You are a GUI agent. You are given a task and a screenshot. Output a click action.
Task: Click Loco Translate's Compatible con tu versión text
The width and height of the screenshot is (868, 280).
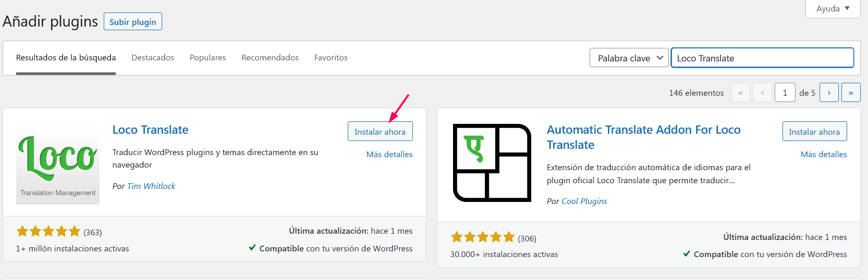331,249
